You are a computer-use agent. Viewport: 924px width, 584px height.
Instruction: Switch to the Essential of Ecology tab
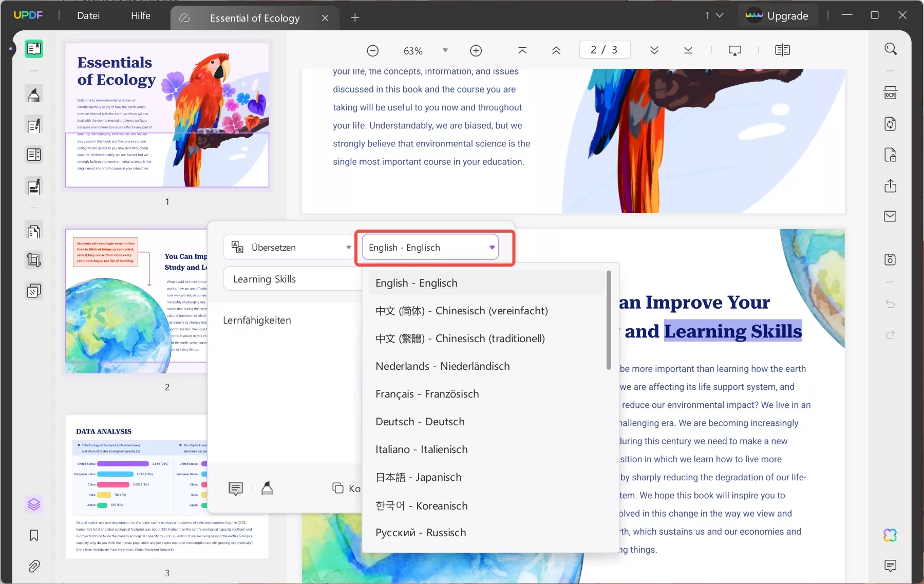(x=254, y=18)
